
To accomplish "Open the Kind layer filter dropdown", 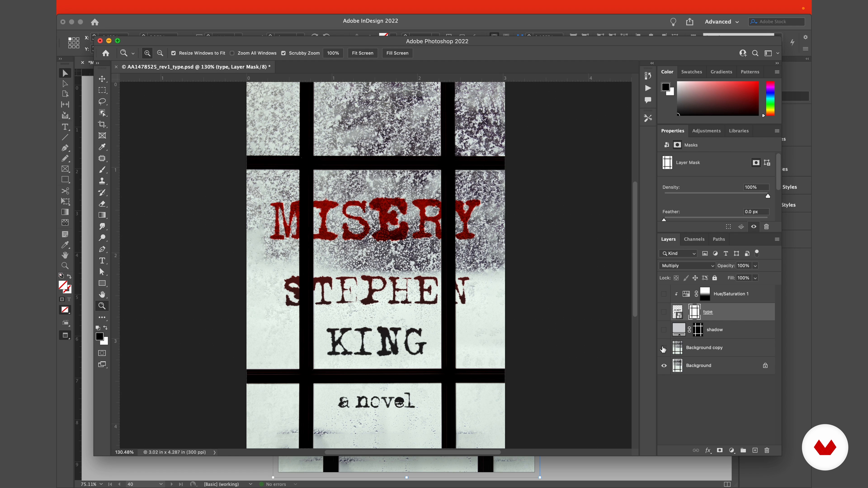I will click(678, 253).
